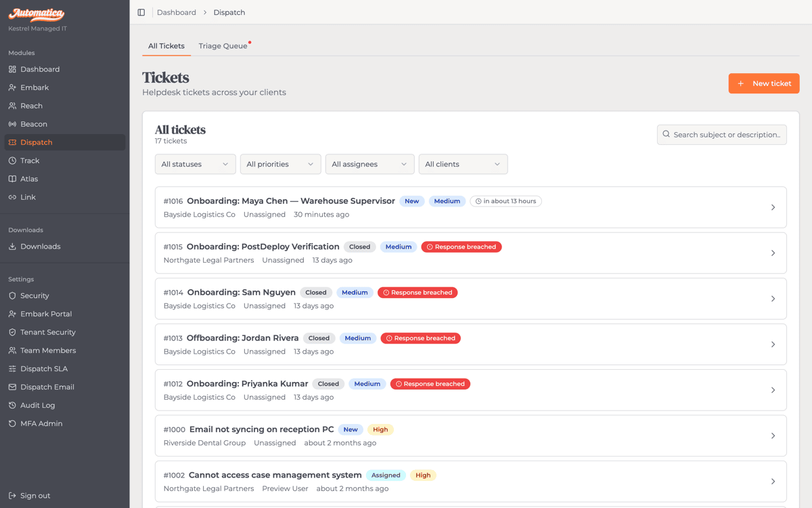Expand ticket #1012 via its chevron
Screen dimensions: 812x508
pos(773,390)
